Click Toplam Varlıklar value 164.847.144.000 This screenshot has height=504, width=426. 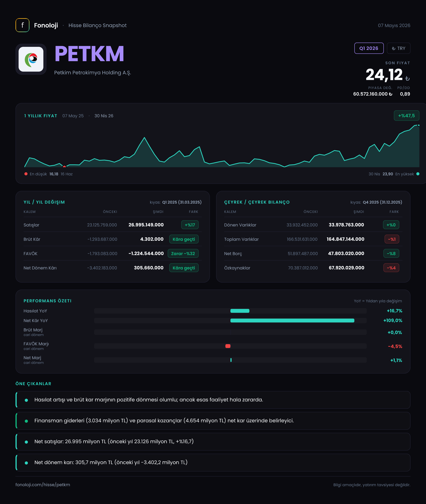(x=345, y=239)
